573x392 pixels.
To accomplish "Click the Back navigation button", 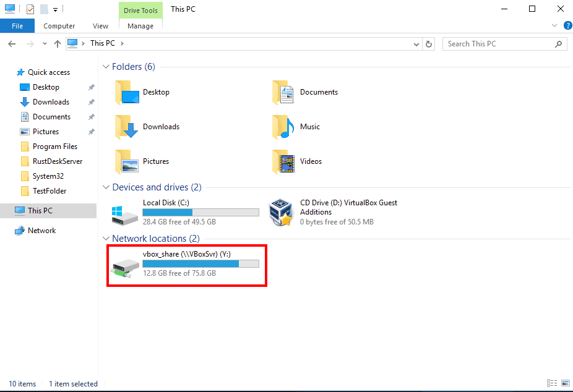I will click(x=11, y=43).
